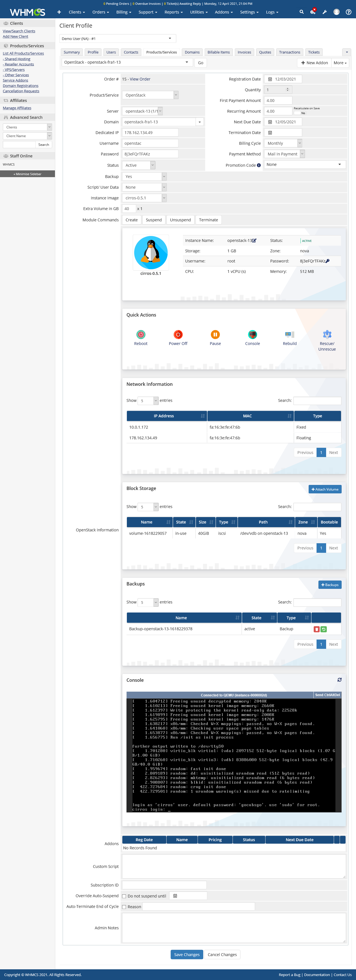Click the Rescue/Unrescue gear icon
This screenshot has width=356, height=980.
tap(327, 334)
